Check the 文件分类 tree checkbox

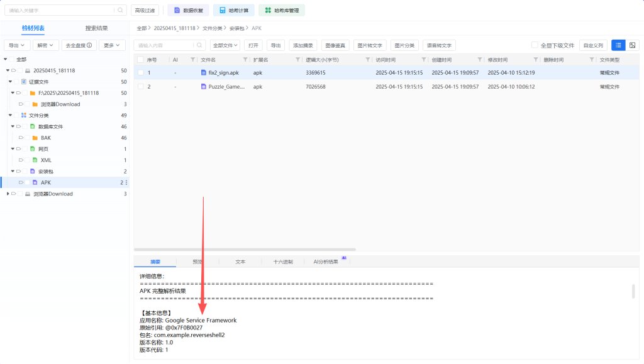(17, 116)
